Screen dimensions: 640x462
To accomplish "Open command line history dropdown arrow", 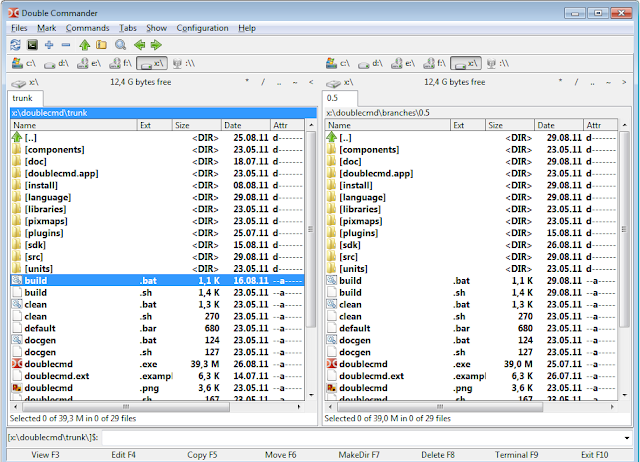I will point(627,438).
